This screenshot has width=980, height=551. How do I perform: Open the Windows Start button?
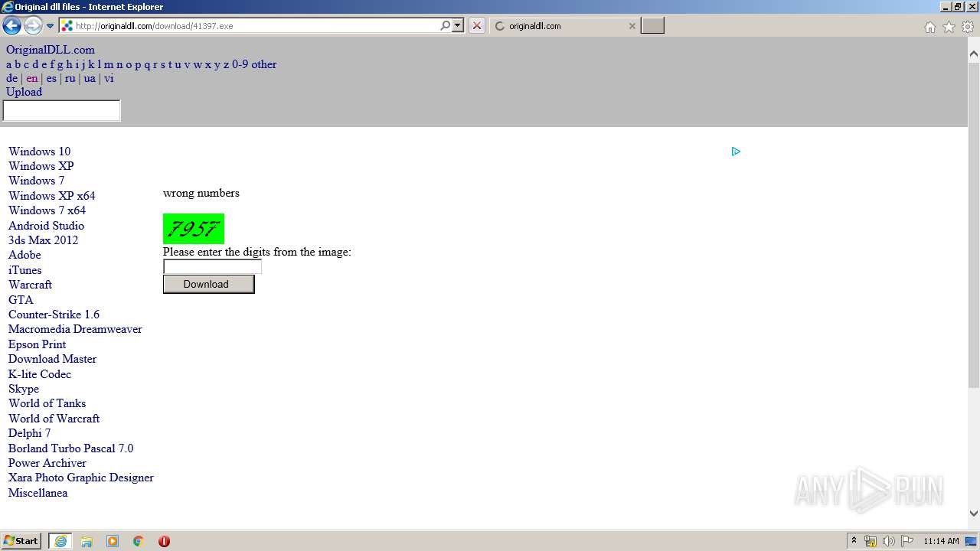21,540
